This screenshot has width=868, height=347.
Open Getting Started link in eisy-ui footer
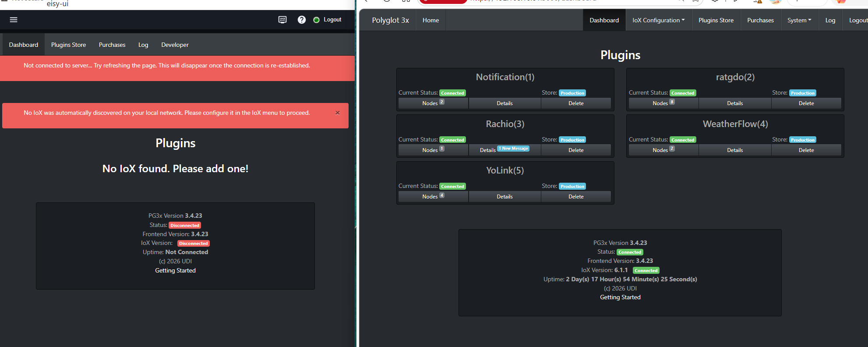point(175,270)
